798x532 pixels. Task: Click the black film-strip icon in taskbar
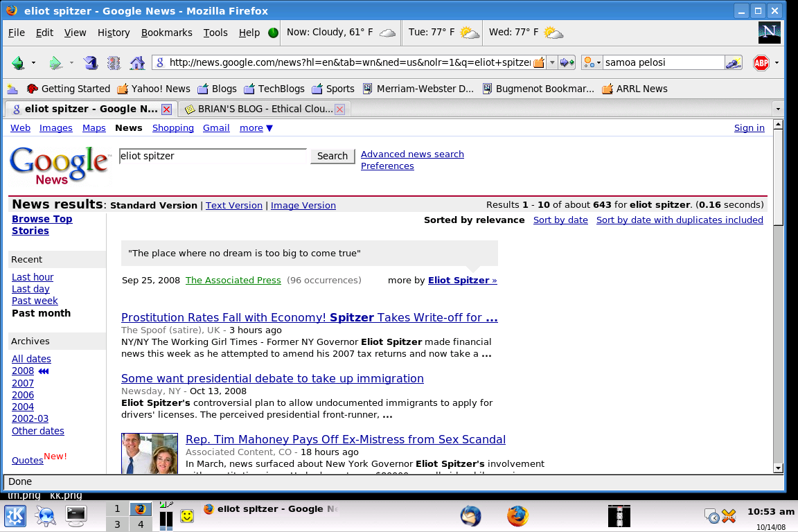619,516
